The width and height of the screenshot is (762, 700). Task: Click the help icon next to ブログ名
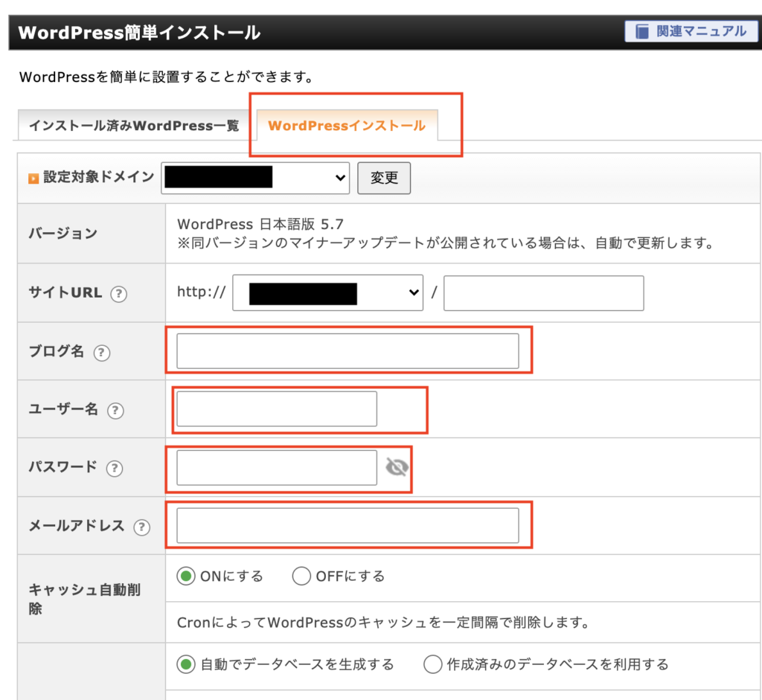101,352
